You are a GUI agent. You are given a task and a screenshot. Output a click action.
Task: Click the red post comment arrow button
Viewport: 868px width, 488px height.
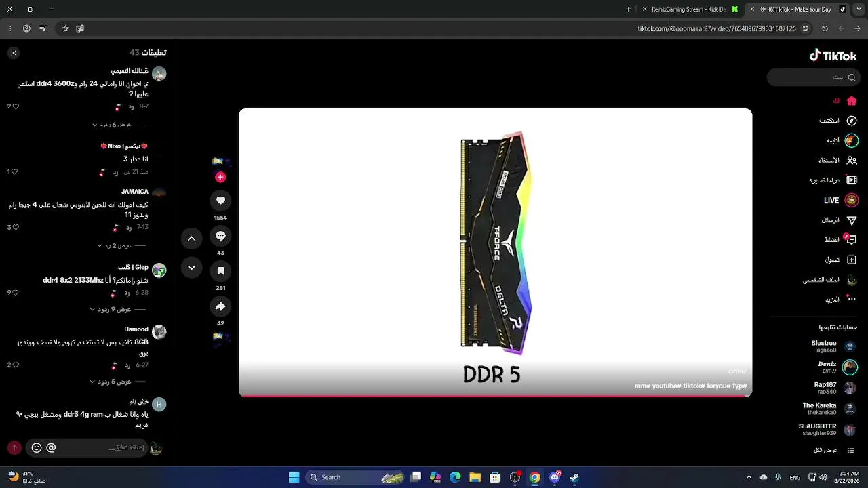(x=14, y=448)
